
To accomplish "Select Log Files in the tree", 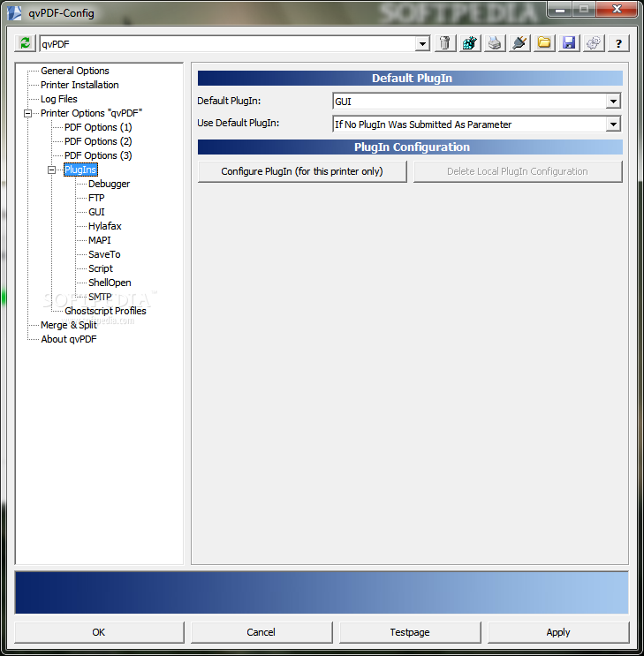I will coord(58,99).
